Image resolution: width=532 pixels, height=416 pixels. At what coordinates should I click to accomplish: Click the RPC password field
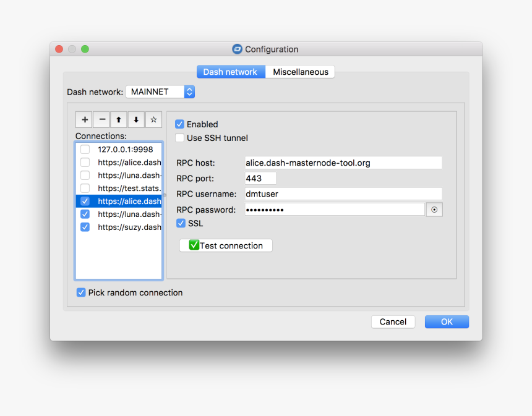pyautogui.click(x=335, y=210)
